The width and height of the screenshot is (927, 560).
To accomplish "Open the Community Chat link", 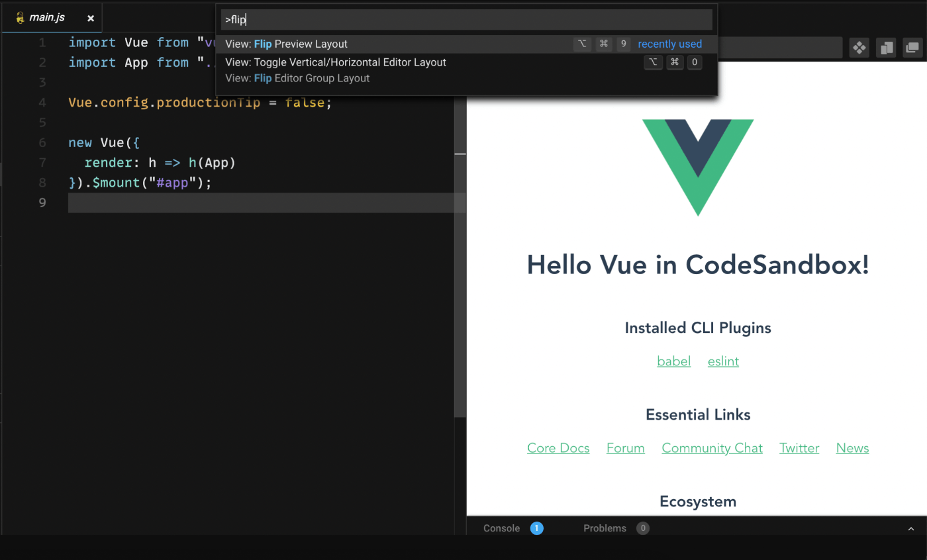I will [712, 448].
